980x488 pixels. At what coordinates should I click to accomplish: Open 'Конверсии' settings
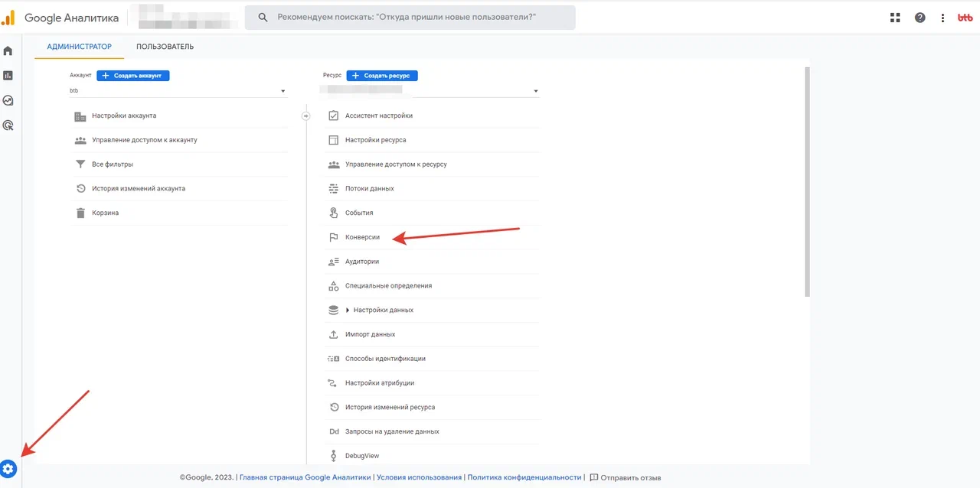(362, 237)
